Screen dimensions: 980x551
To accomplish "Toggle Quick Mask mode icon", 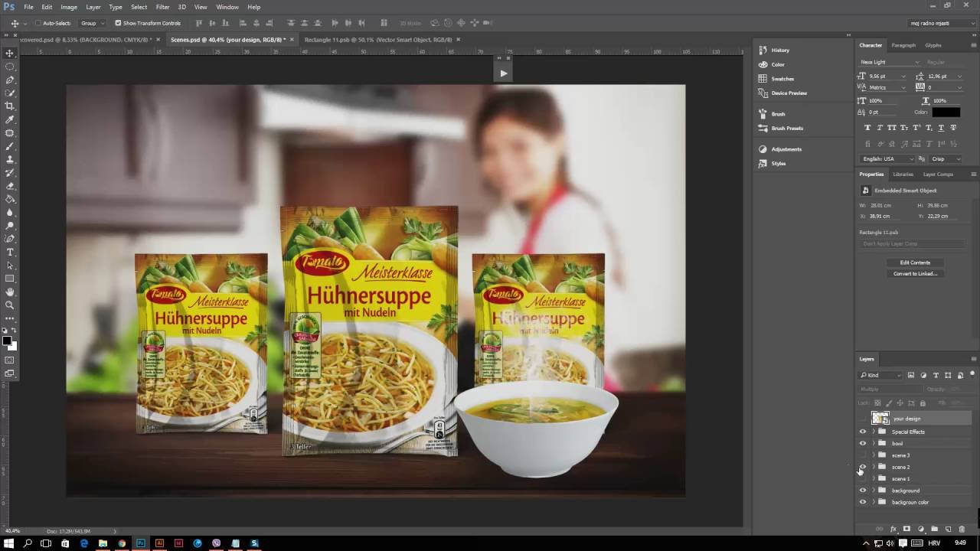I will tap(10, 360).
